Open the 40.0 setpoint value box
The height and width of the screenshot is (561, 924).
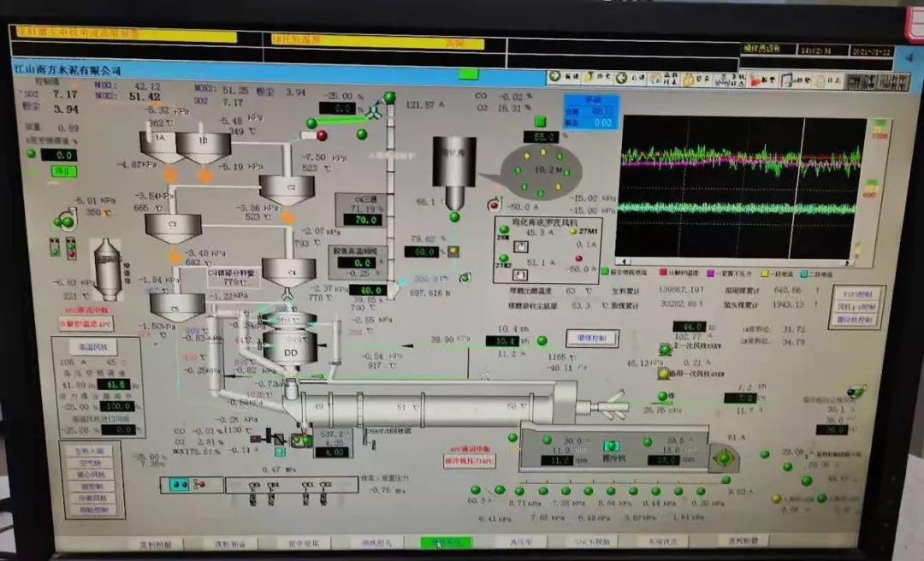coord(367,290)
